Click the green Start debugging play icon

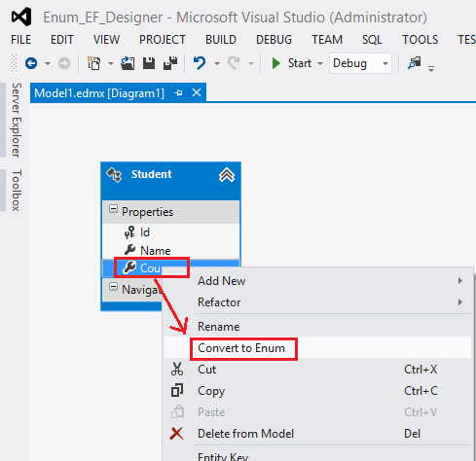tap(276, 63)
